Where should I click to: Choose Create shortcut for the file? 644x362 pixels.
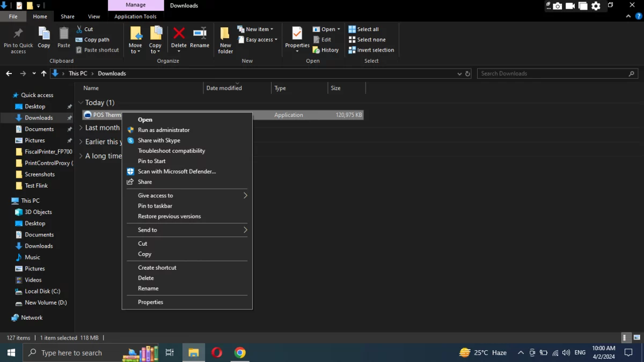(157, 267)
